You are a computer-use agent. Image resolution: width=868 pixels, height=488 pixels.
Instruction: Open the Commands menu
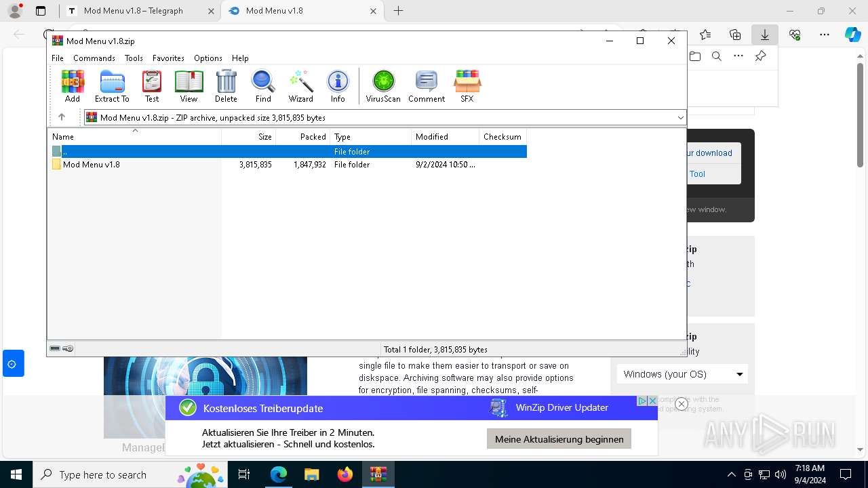coord(94,58)
